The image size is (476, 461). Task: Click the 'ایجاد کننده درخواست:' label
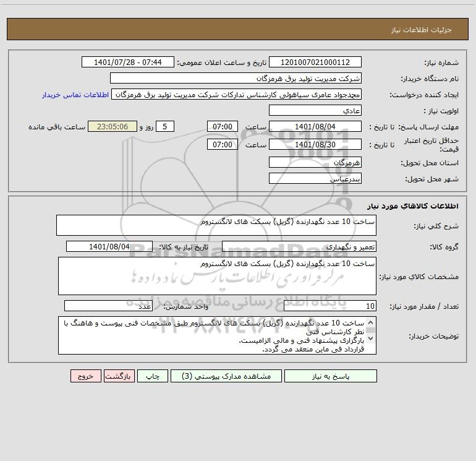pyautogui.click(x=424, y=95)
